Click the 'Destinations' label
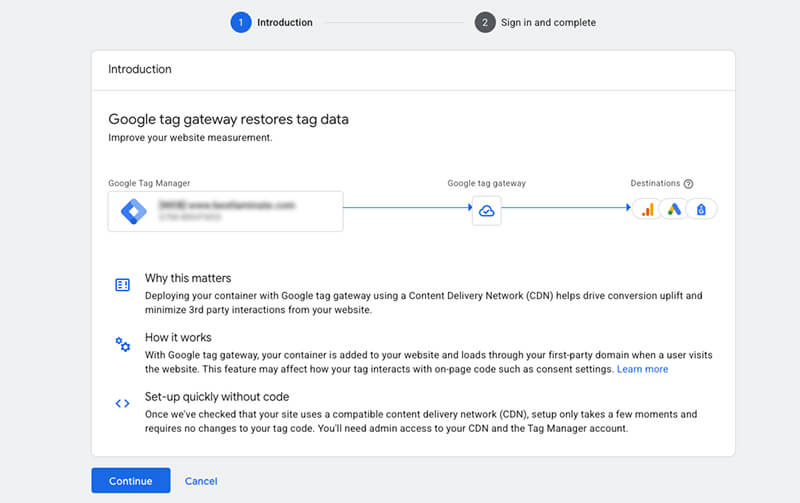The width and height of the screenshot is (800, 503). click(x=655, y=183)
